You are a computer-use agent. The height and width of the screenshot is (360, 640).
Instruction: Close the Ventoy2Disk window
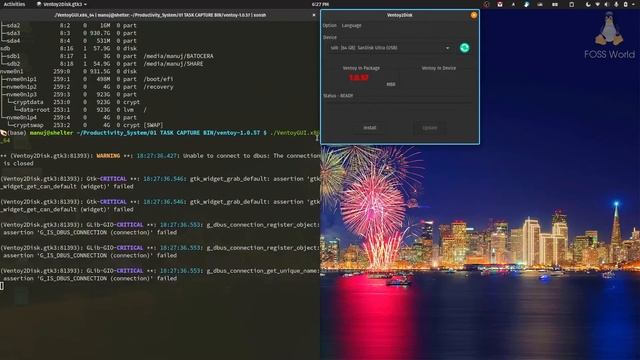click(x=473, y=15)
